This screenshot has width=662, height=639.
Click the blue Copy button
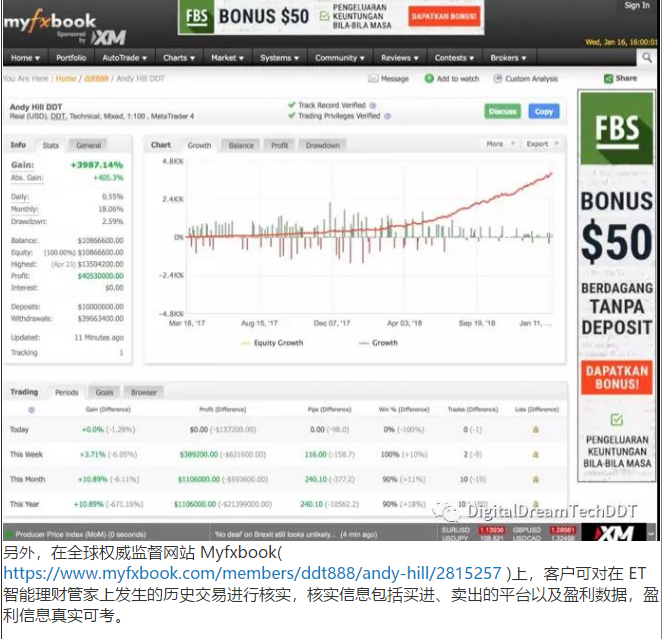[x=544, y=111]
